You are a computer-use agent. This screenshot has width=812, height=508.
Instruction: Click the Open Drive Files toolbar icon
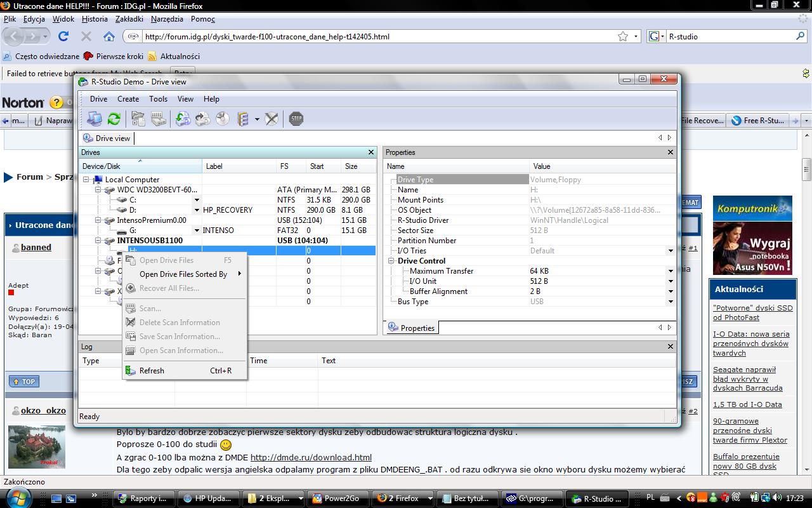[138, 118]
